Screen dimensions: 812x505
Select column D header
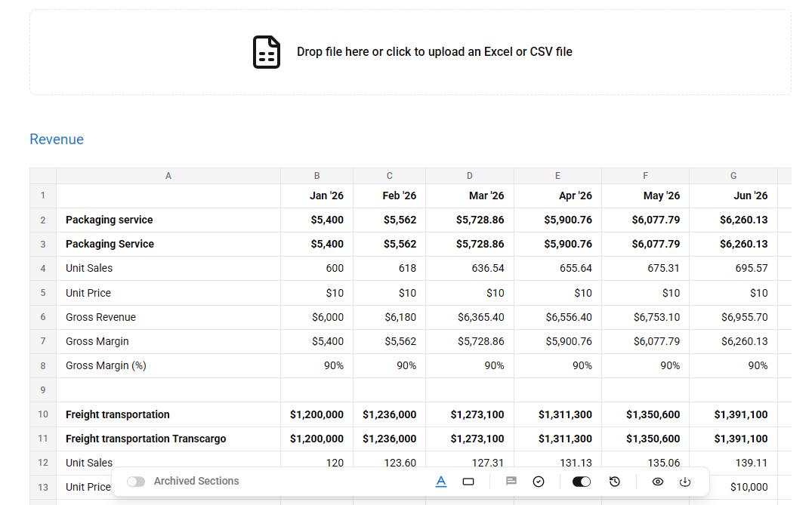[x=470, y=176]
